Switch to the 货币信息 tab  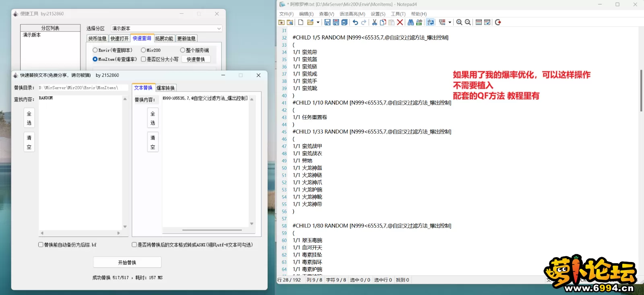[x=97, y=39]
